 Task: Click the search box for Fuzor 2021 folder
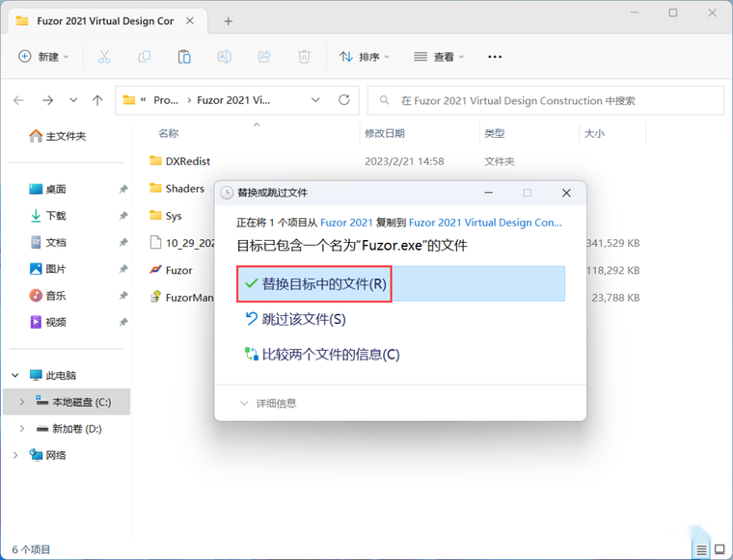546,100
